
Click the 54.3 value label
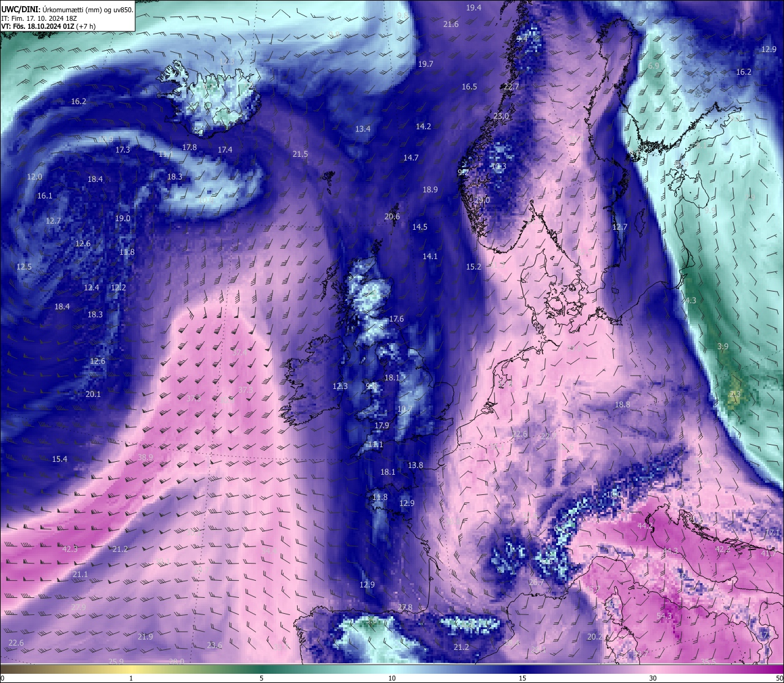664,616
